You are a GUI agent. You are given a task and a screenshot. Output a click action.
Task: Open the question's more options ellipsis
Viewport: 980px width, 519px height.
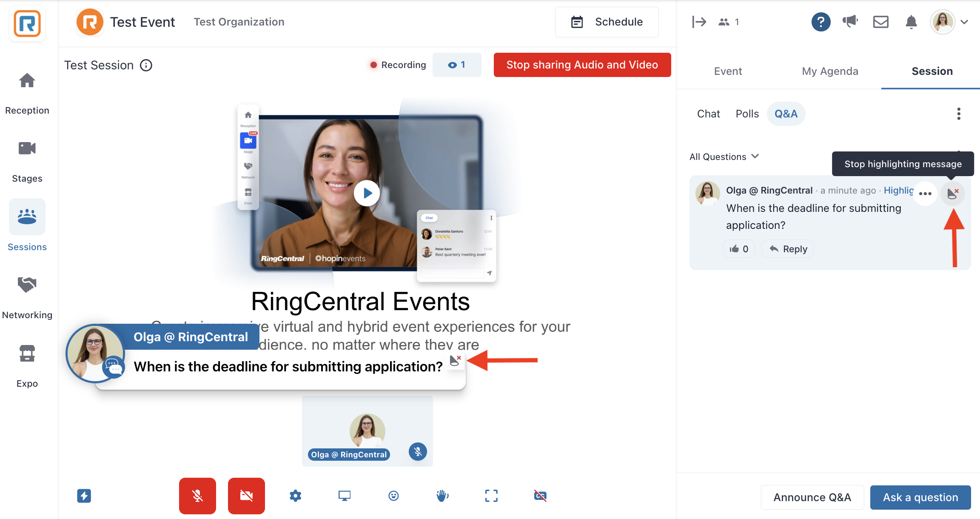tap(925, 194)
